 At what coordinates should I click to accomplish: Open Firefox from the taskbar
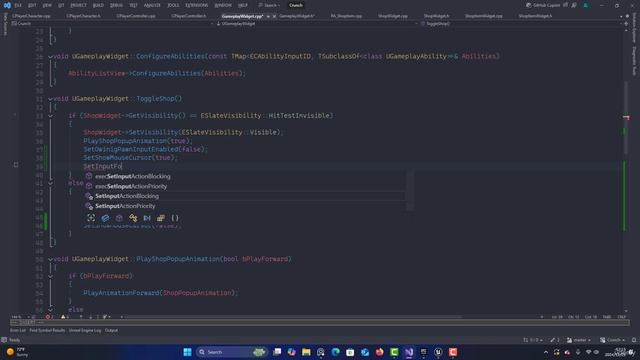pos(380,352)
